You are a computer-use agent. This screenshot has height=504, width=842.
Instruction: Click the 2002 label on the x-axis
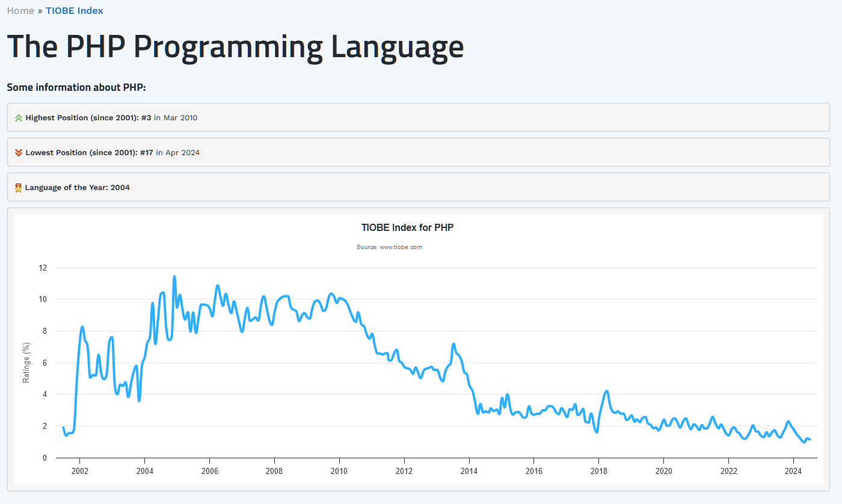coord(79,471)
